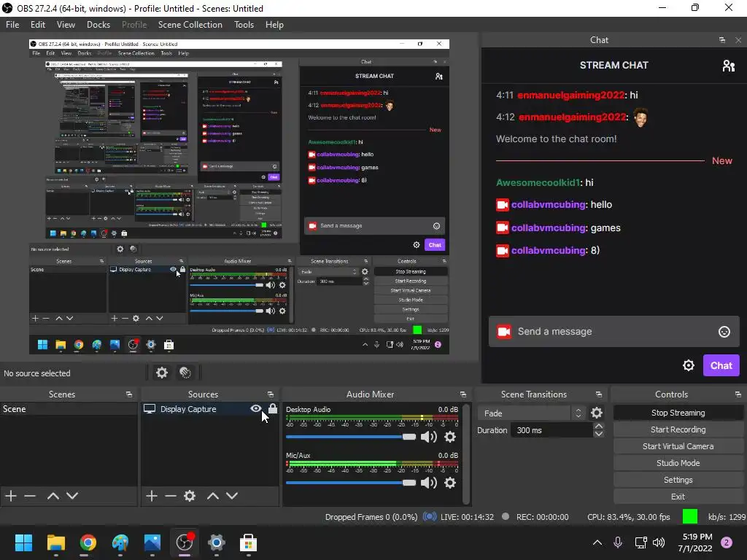Click Start Virtual Camera button
The height and width of the screenshot is (560, 747).
[678, 446]
